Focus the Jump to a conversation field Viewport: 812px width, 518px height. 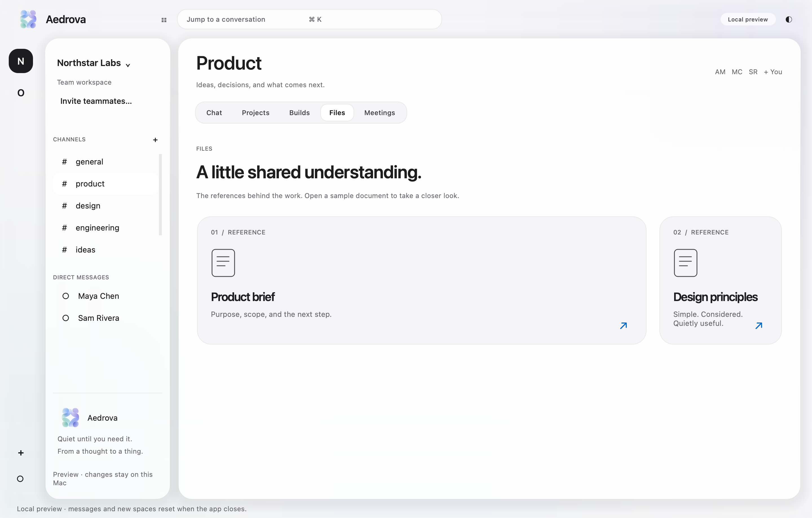(309, 19)
